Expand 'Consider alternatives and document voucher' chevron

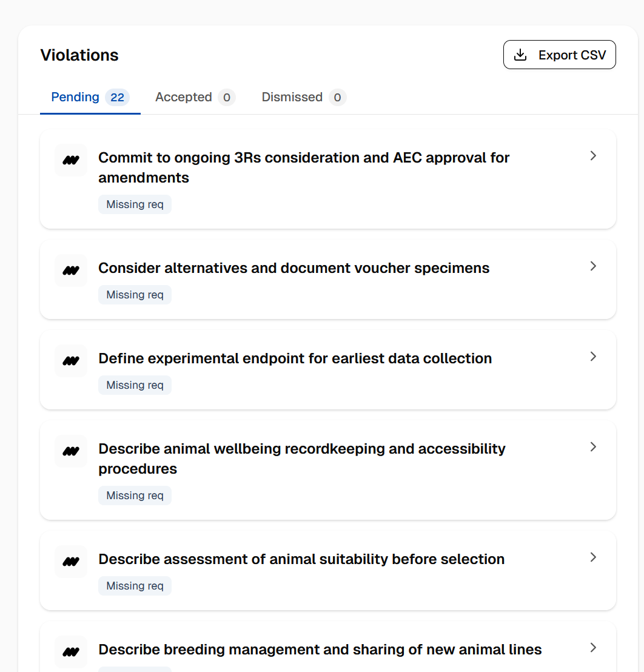click(593, 266)
